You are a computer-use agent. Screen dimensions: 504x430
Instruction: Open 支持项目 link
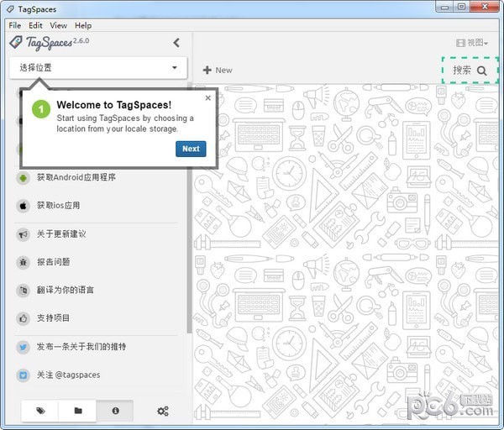(x=53, y=318)
